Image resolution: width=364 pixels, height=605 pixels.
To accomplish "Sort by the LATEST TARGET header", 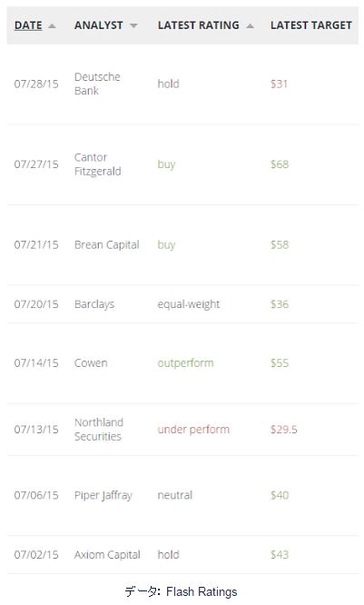I will [311, 25].
